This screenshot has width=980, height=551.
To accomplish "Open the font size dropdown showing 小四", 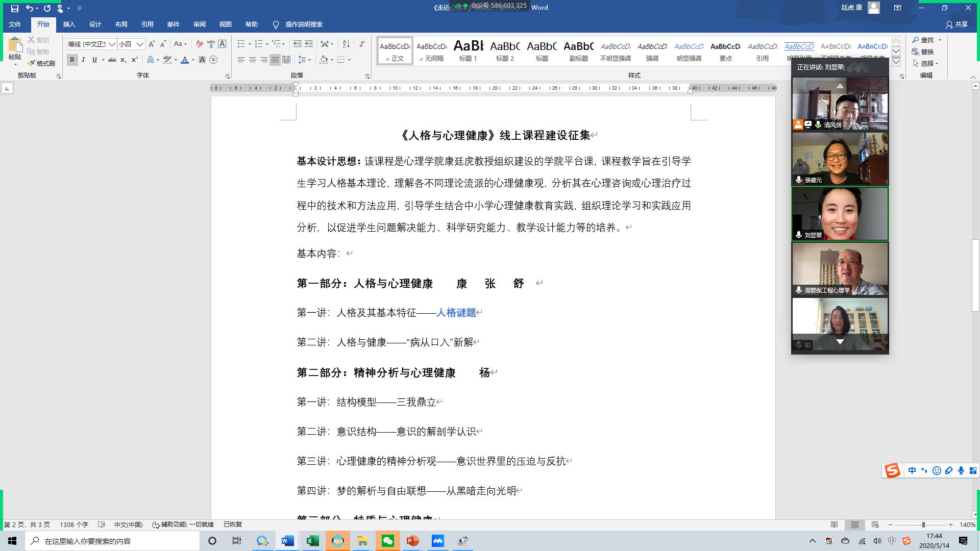I will point(140,44).
